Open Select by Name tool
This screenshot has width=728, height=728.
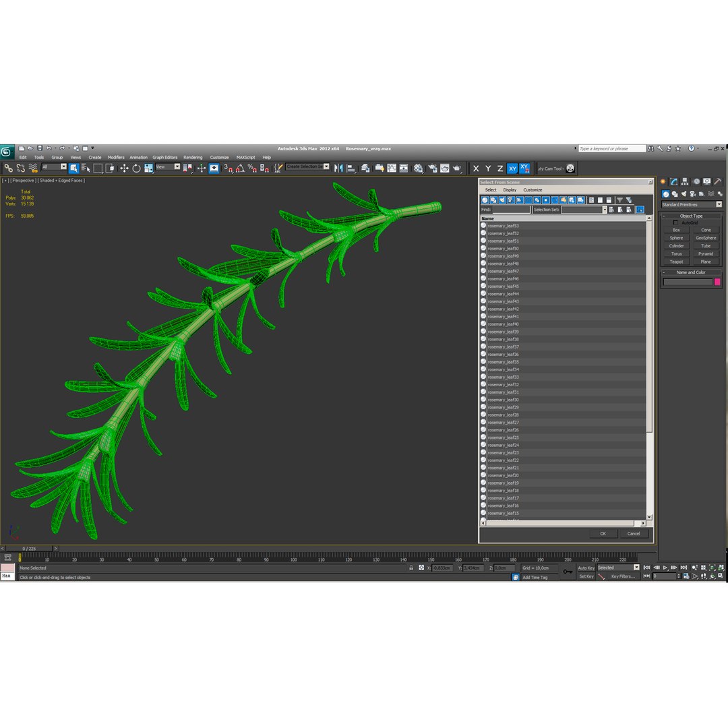click(86, 168)
